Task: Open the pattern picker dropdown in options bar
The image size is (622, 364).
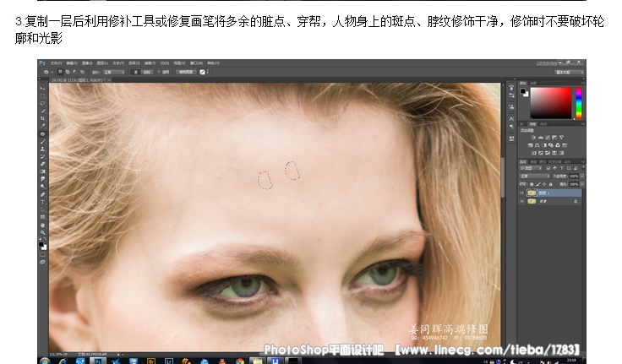Action: [x=207, y=72]
